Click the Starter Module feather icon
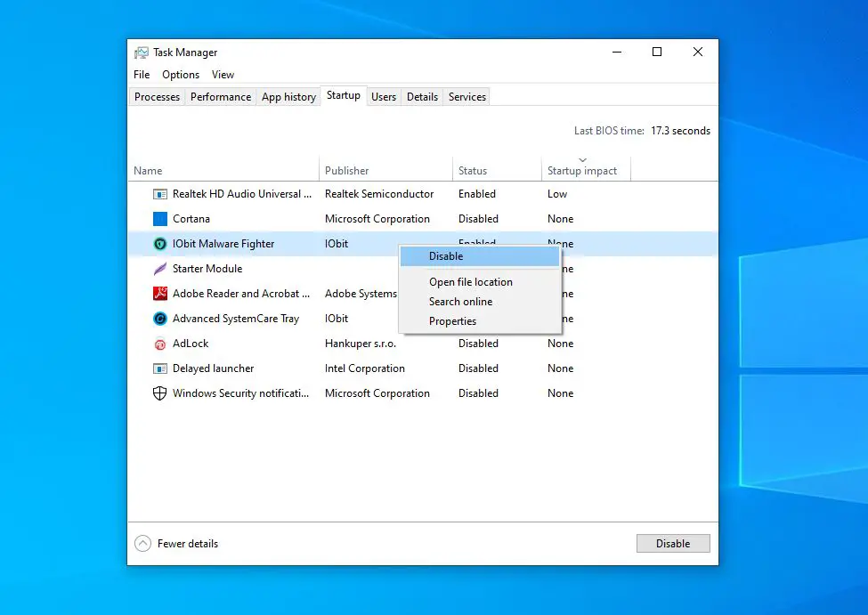 point(159,268)
